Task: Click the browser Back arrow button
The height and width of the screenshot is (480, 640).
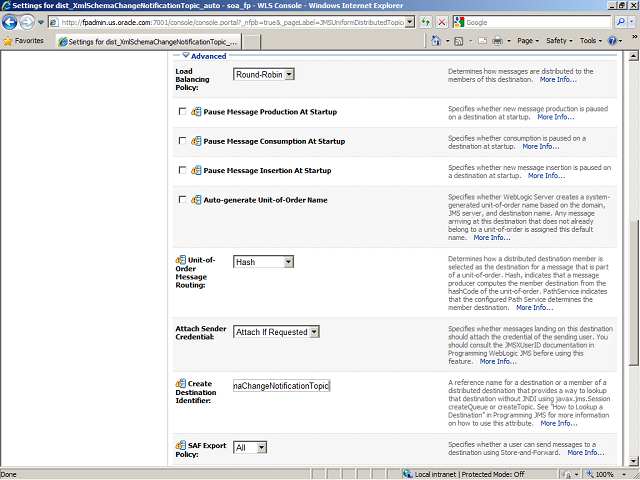Action: click(x=12, y=22)
